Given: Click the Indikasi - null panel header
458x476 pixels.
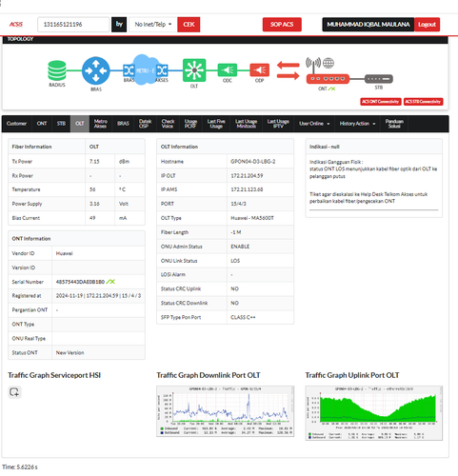Looking at the screenshot, I should pos(374,147).
